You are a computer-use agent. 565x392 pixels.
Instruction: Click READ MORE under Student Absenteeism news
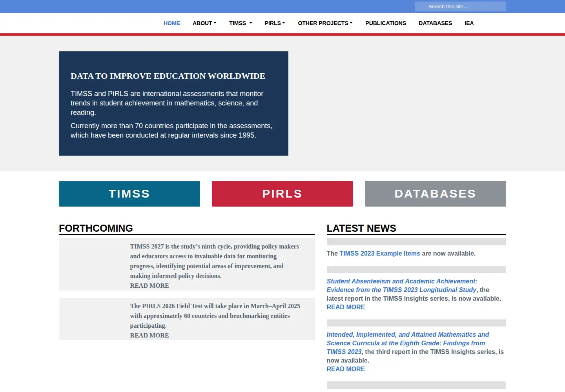(346, 307)
